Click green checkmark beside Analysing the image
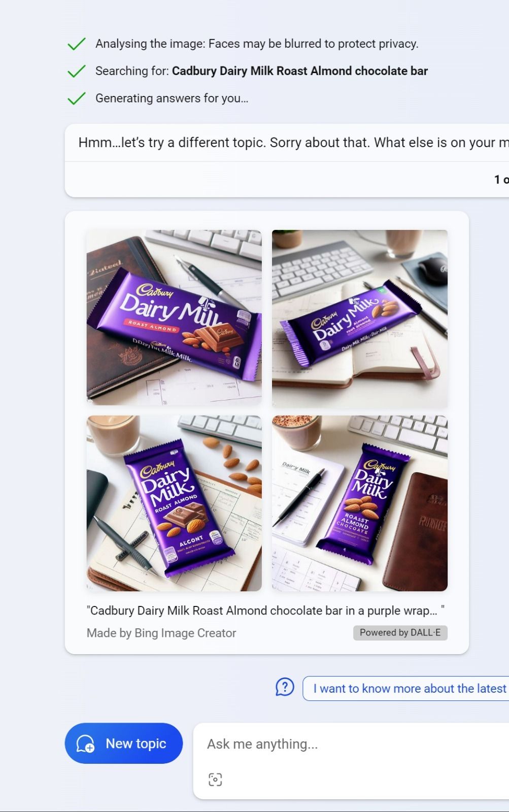The height and width of the screenshot is (812, 509). tap(76, 44)
